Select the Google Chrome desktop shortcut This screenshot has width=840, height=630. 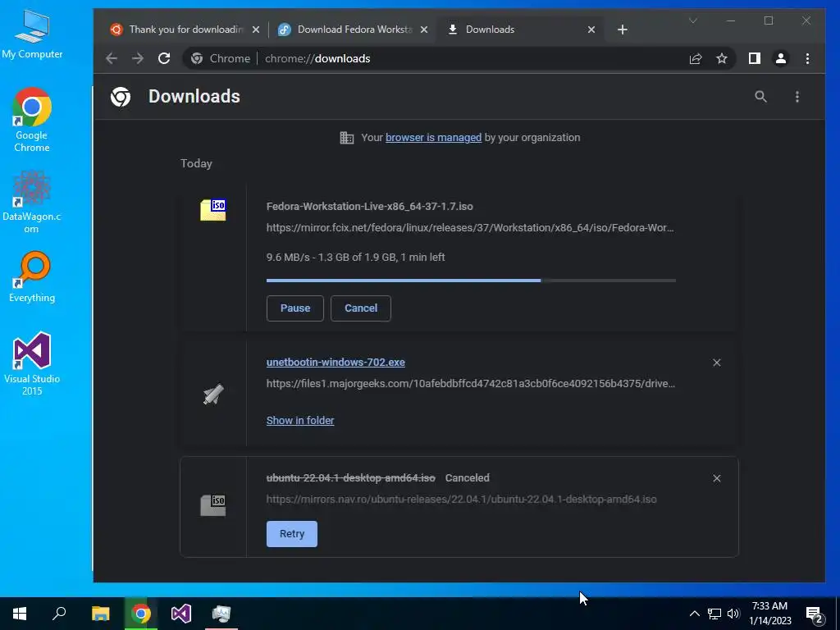(32, 120)
